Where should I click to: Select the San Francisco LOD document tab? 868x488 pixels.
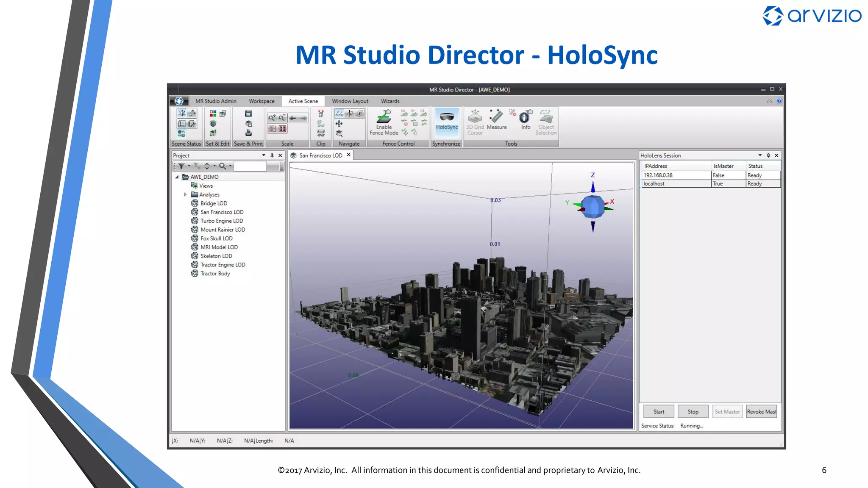(x=320, y=155)
